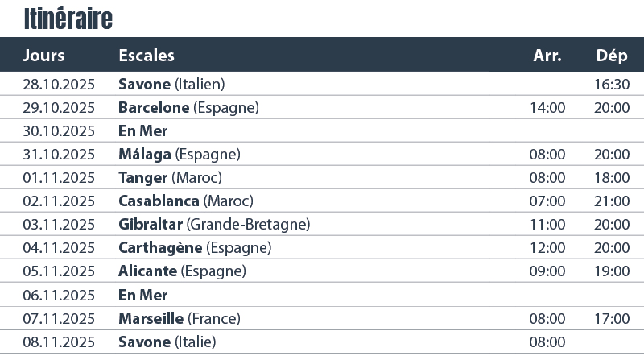
Task: Click the Arr. column header
Action: [547, 56]
